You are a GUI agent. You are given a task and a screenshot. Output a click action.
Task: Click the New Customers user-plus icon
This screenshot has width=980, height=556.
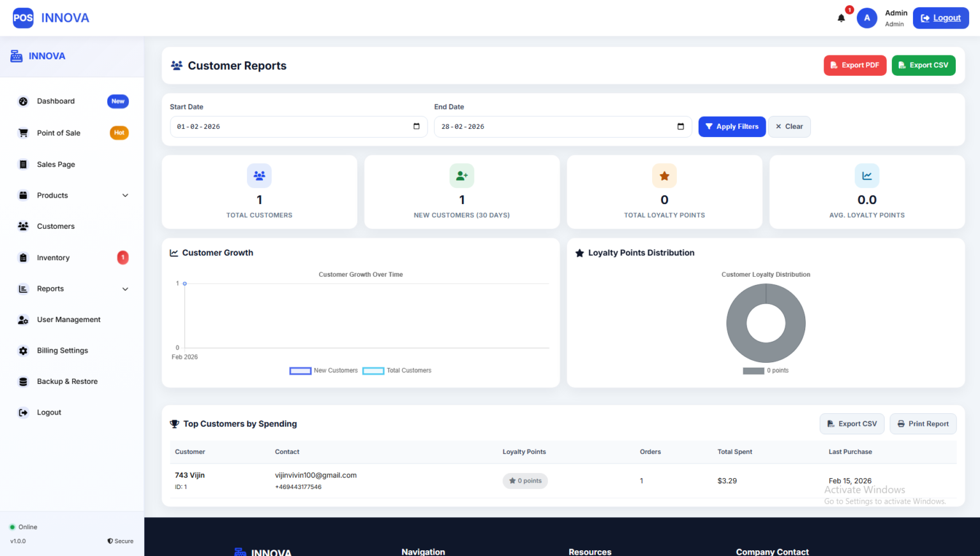(462, 175)
